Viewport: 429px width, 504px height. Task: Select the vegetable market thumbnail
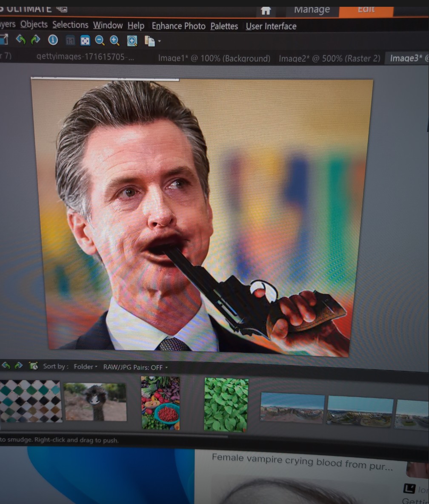pos(160,403)
